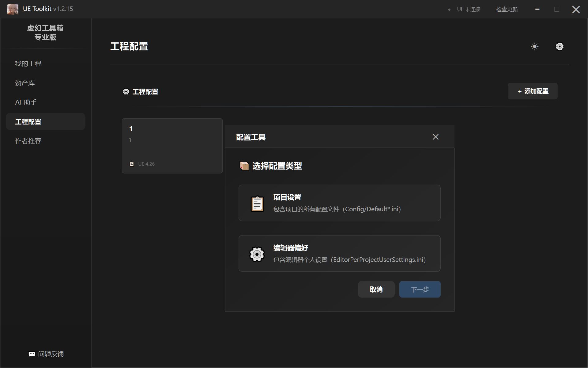Select 工程配置 in the sidebar

(46, 122)
